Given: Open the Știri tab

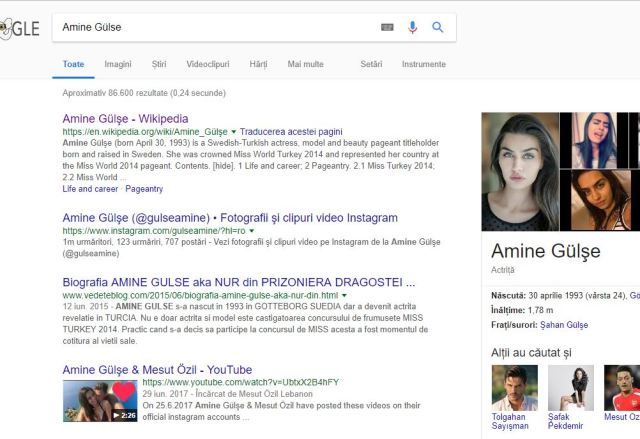Looking at the screenshot, I should click(159, 64).
